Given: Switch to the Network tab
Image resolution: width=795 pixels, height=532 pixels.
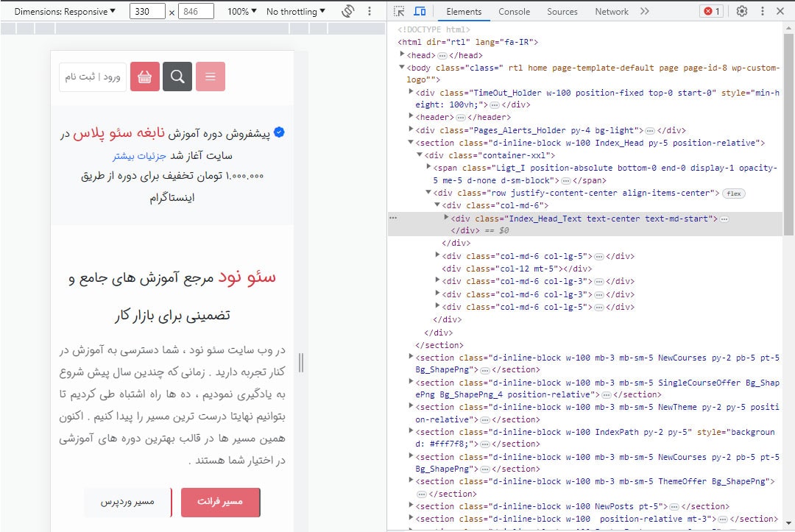Looking at the screenshot, I should click(x=611, y=11).
